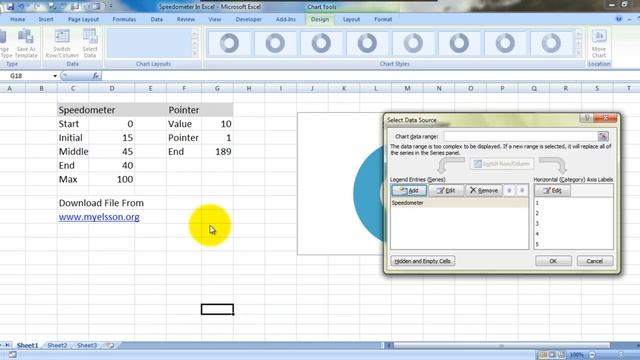Click the Initial label cell
This screenshot has height=360, width=640.
point(73,138)
